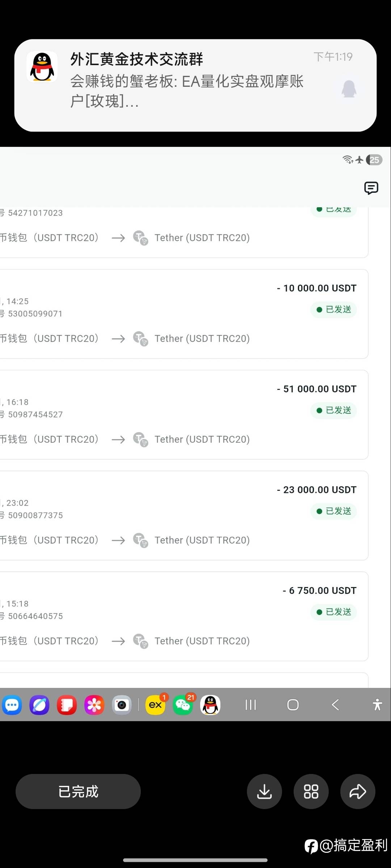The height and width of the screenshot is (868, 391).
Task: Open the accessibility shortcut icon
Action: coord(377,705)
